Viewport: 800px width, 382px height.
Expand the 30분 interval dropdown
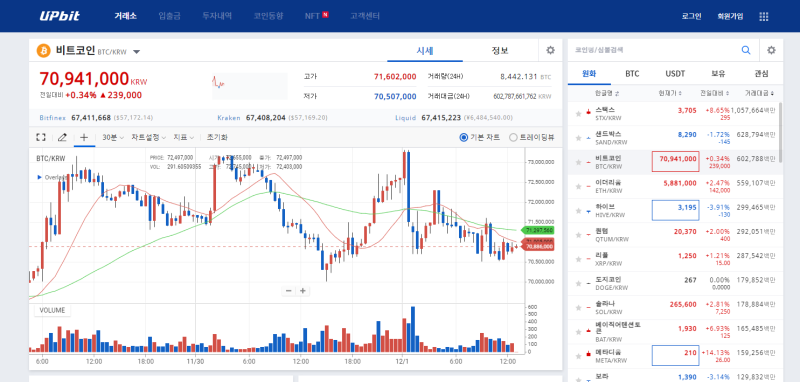click(x=113, y=137)
